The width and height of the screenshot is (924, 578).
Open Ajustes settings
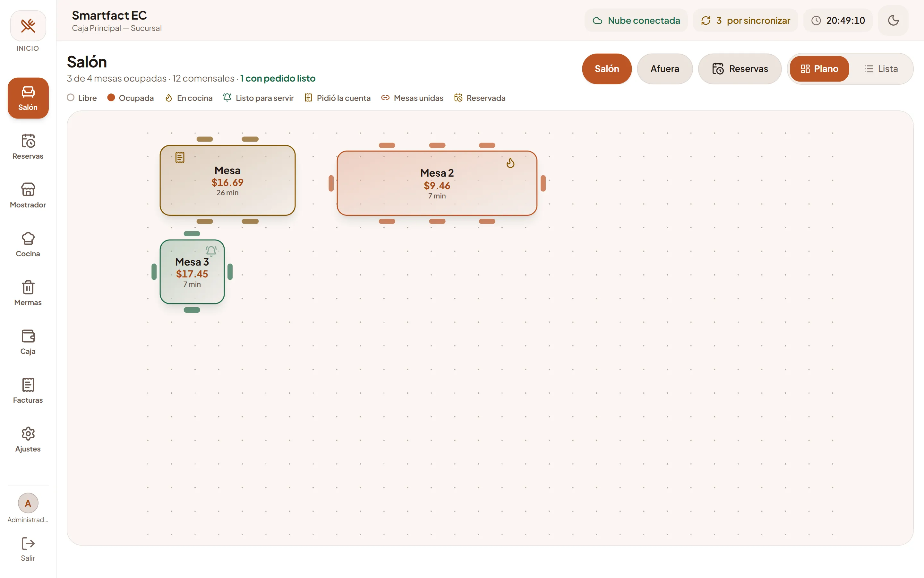point(28,440)
